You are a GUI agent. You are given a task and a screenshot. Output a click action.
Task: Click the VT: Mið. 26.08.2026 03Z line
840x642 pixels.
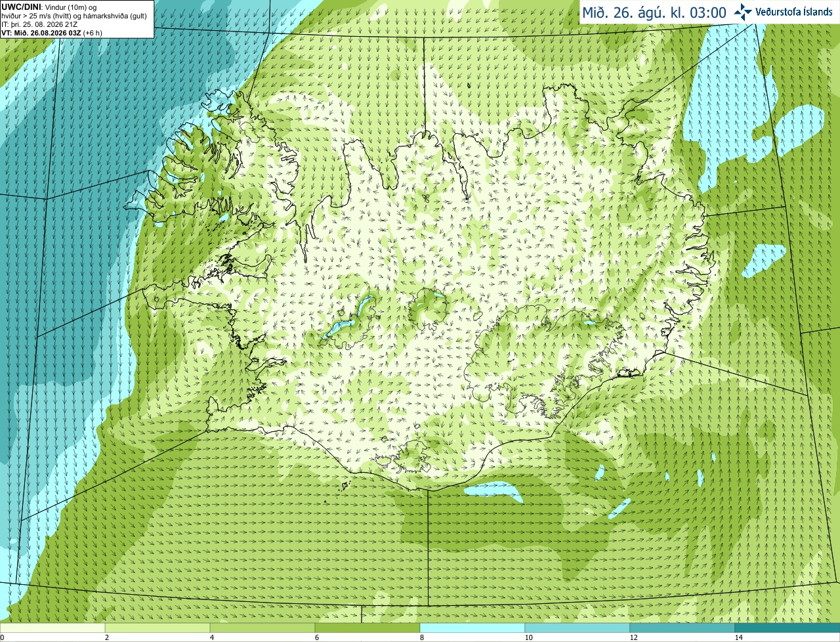[52, 32]
